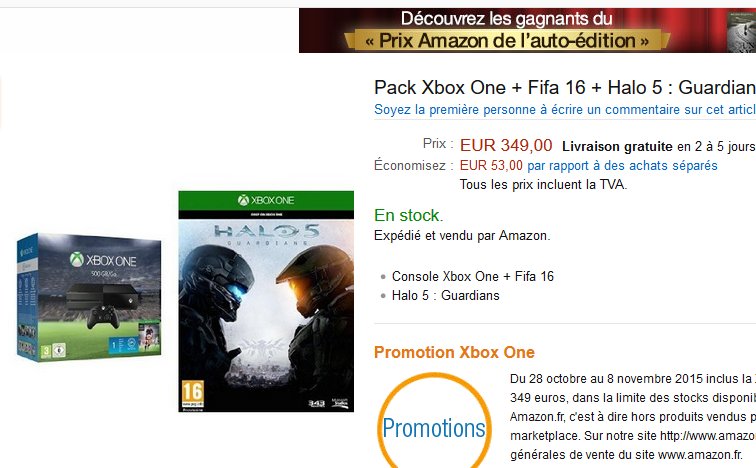
Task: Click the Console Xbox One + Fifa 16 bullet
Action: click(x=472, y=277)
